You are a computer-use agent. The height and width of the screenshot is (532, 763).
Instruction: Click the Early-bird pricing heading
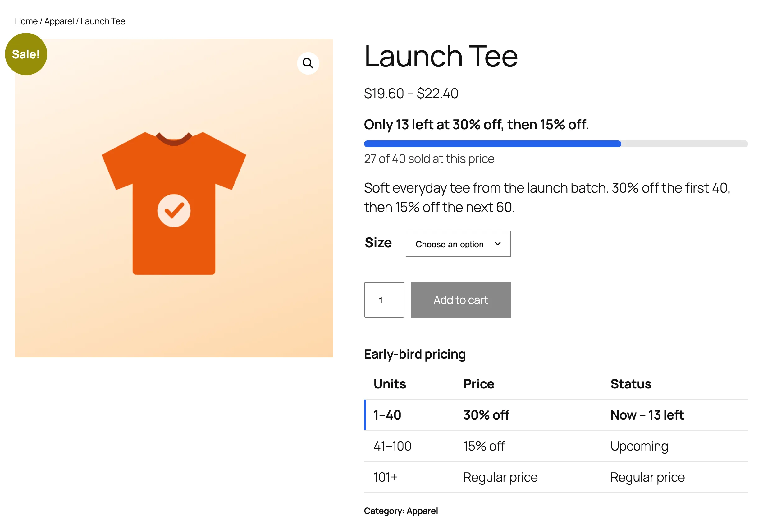coord(414,354)
